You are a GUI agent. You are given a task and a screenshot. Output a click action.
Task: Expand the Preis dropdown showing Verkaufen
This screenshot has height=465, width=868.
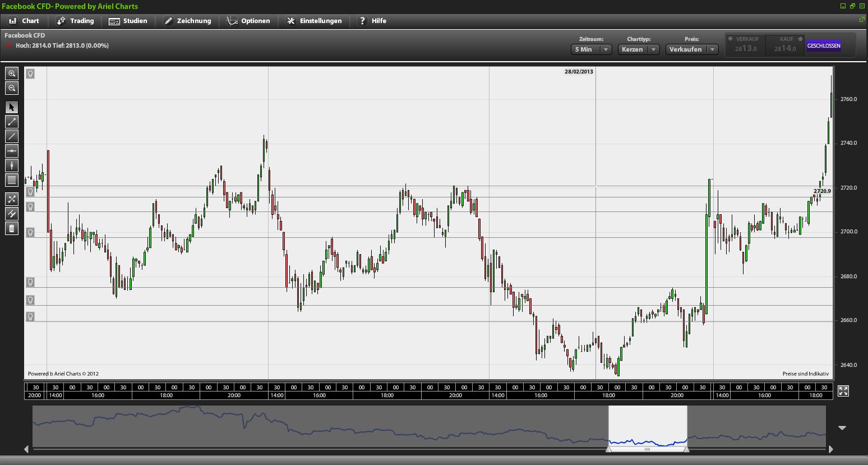[692, 49]
